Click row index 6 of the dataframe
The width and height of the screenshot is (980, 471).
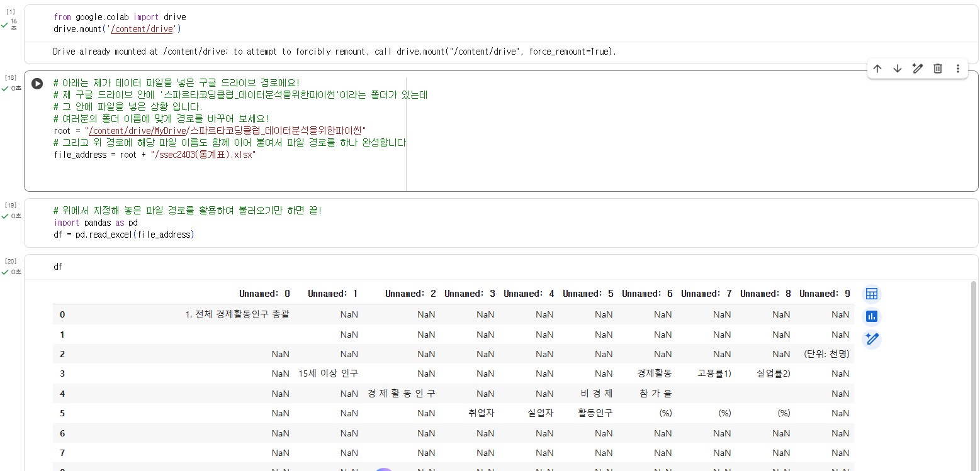pyautogui.click(x=62, y=433)
